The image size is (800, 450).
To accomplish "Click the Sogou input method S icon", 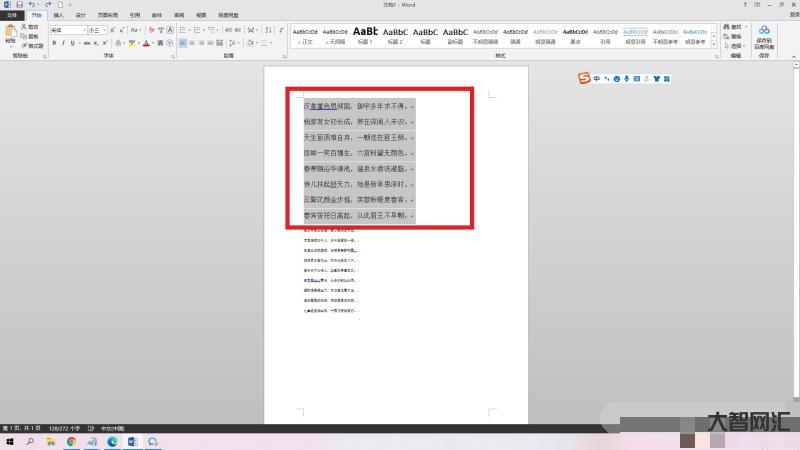I will pos(585,78).
